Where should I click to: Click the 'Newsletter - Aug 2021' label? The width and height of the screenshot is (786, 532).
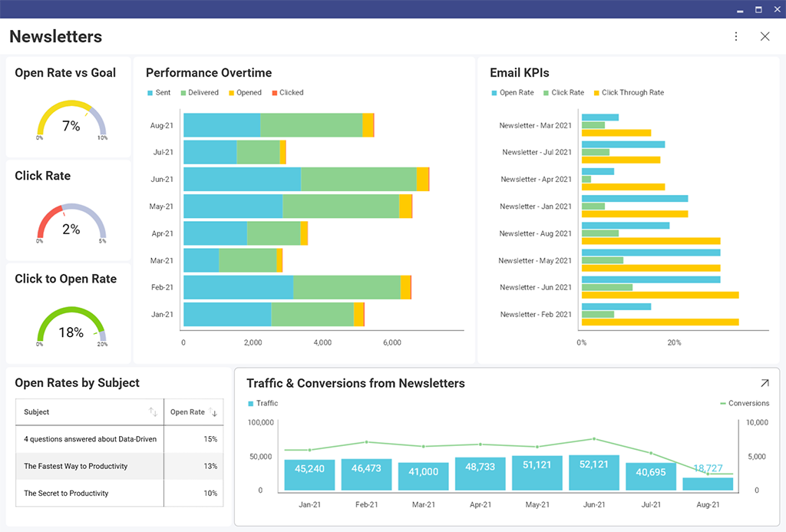pos(535,233)
